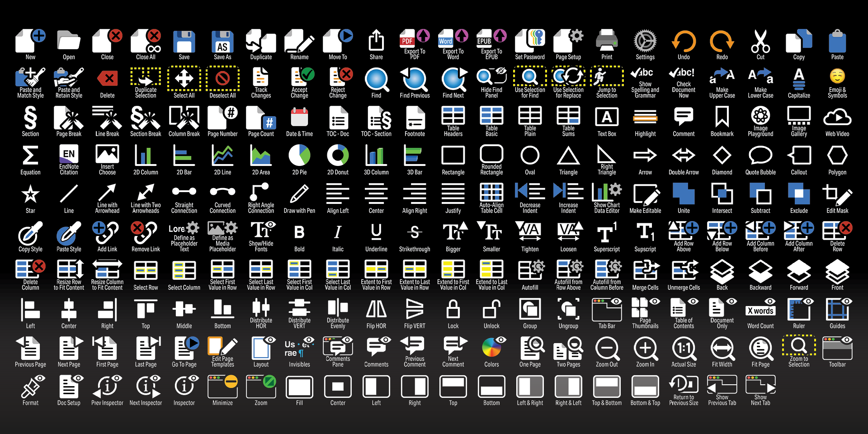
Task: Choose the Show Chart Data Editor icon
Action: [607, 192]
